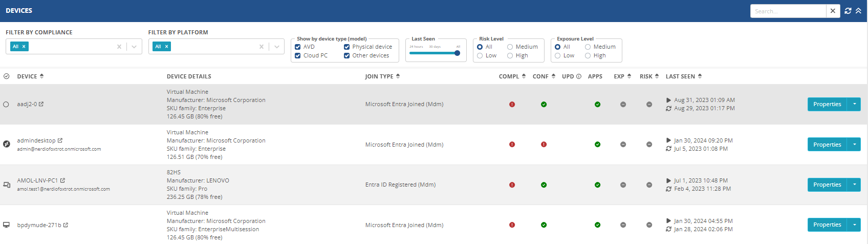Image resolution: width=868 pixels, height=244 pixels.
Task: Open Properties dropdown arrow for bpdymude-271b
Action: click(854, 225)
